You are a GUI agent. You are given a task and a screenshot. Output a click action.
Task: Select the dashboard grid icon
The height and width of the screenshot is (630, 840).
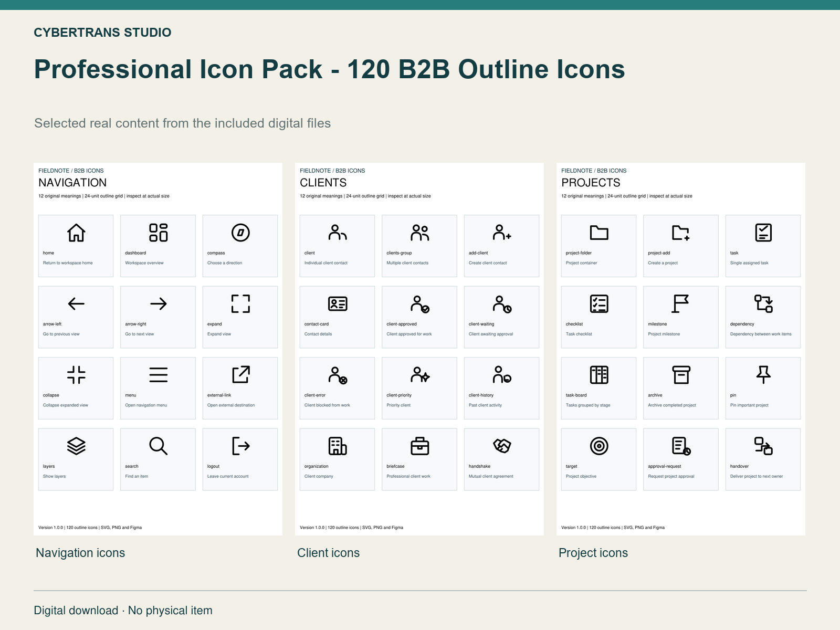click(x=158, y=233)
